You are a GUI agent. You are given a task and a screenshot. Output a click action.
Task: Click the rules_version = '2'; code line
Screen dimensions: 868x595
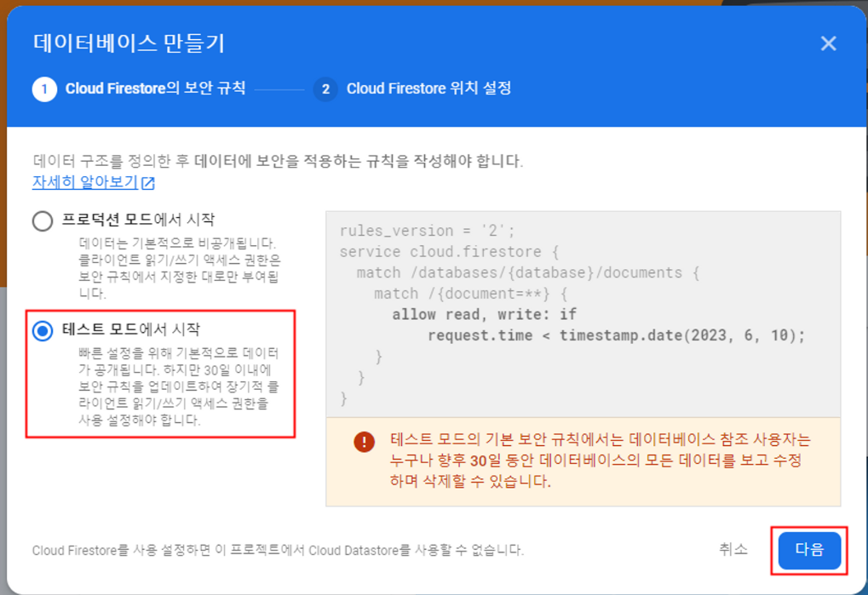(427, 231)
